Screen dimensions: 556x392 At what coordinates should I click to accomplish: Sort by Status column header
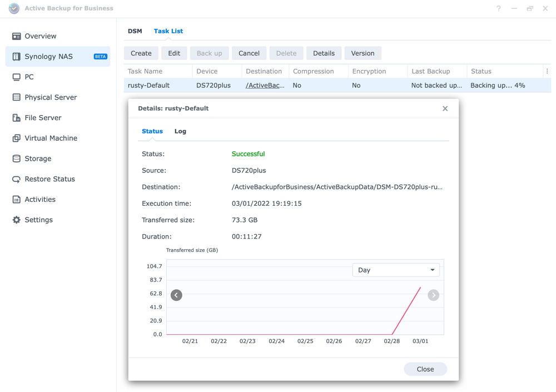pyautogui.click(x=505, y=71)
